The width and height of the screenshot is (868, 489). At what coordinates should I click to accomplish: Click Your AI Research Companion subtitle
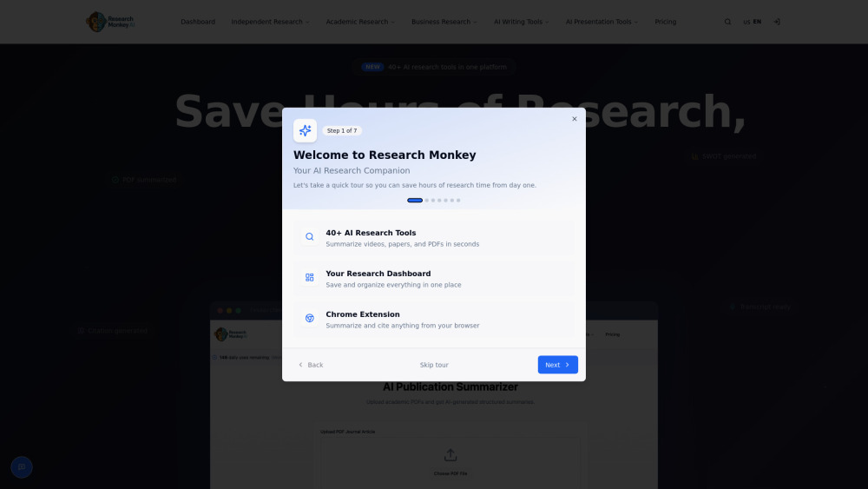click(x=352, y=170)
